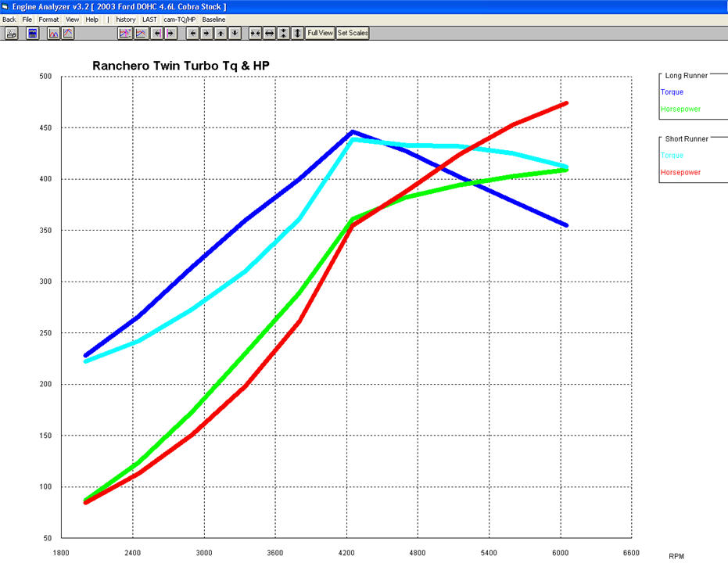Viewport: 728px width, 574px height.
Task: Shrink the graph horizontally with inward arrows icon
Action: pyautogui.click(x=256, y=34)
